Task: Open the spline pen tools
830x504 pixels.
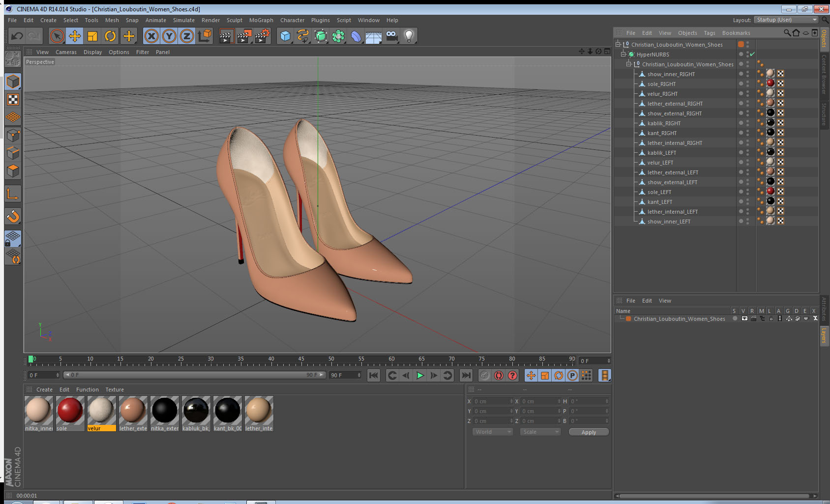Action: tap(303, 36)
